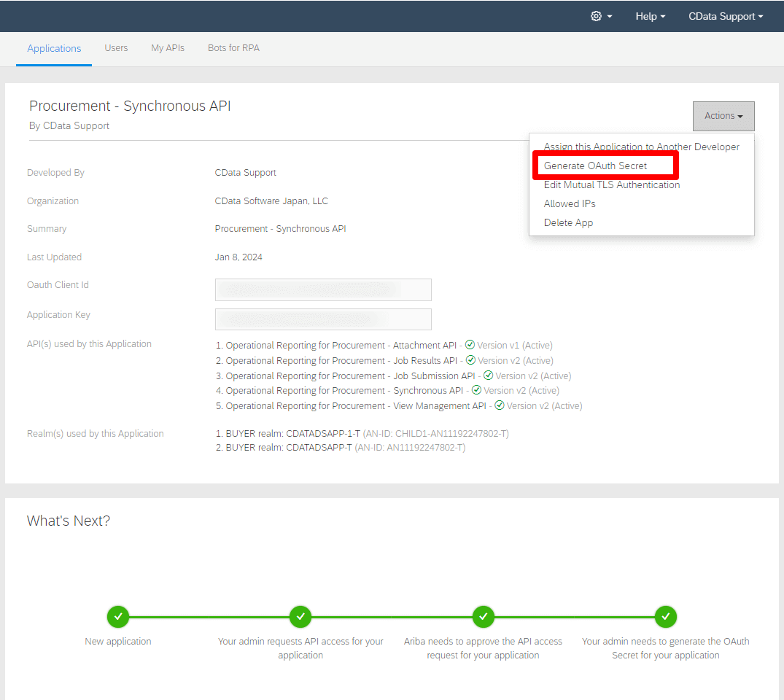Click the Developed By value CData Support
This screenshot has height=700, width=784.
(x=246, y=173)
